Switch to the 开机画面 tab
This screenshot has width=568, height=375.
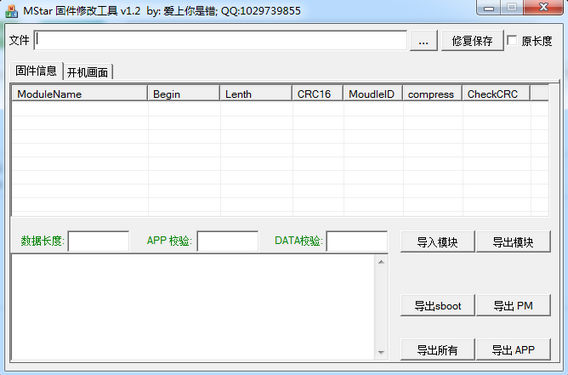[87, 72]
